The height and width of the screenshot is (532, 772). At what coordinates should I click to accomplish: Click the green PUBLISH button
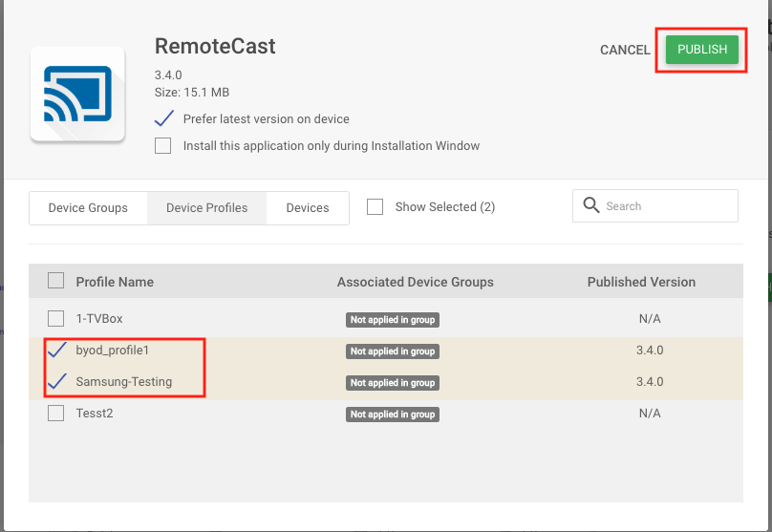pyautogui.click(x=702, y=50)
